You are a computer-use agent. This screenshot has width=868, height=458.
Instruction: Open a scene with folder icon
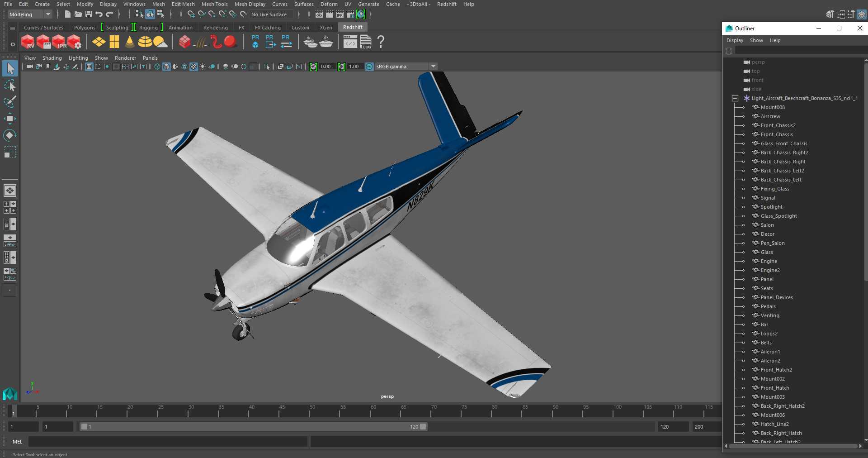tap(78, 14)
